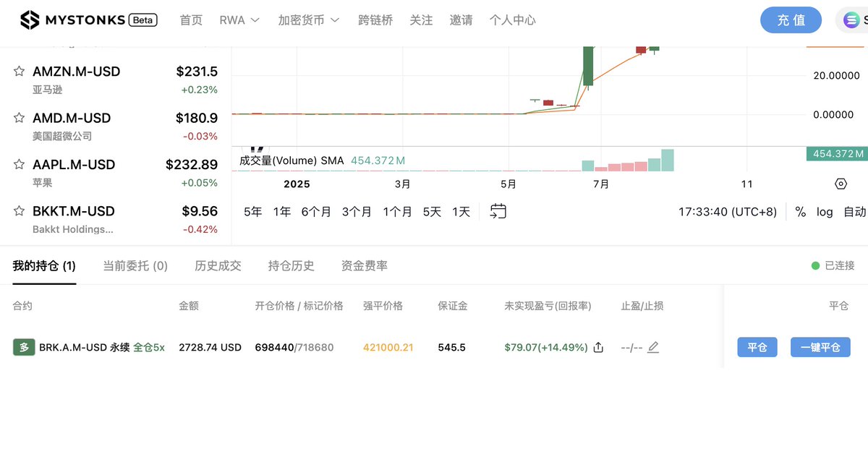This screenshot has width=868, height=449.
Task: Go to 首页 home page
Action: (x=191, y=20)
